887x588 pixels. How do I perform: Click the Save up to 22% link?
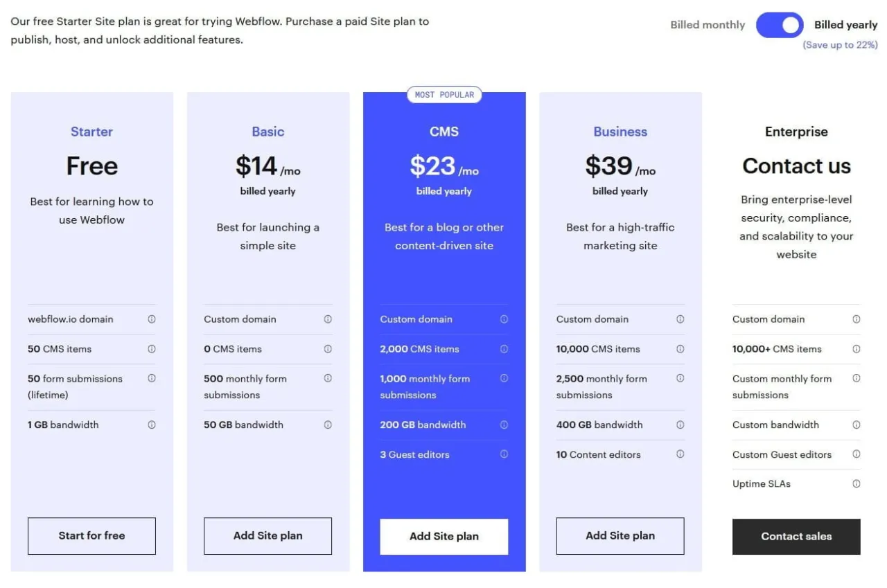[840, 44]
